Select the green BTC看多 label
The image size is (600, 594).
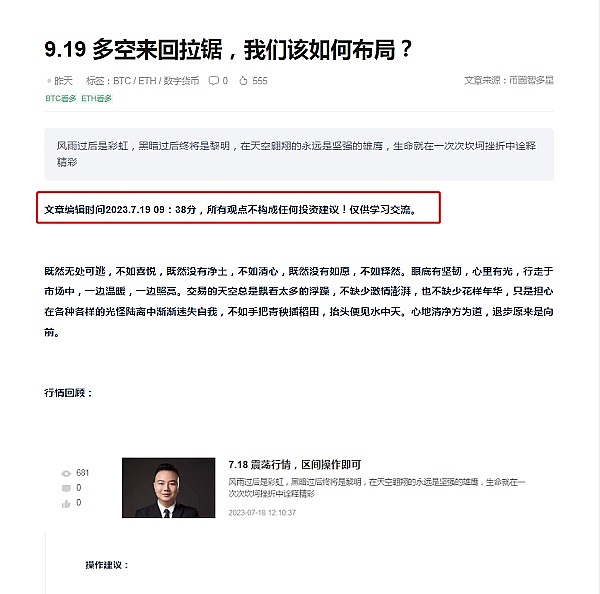(61, 98)
